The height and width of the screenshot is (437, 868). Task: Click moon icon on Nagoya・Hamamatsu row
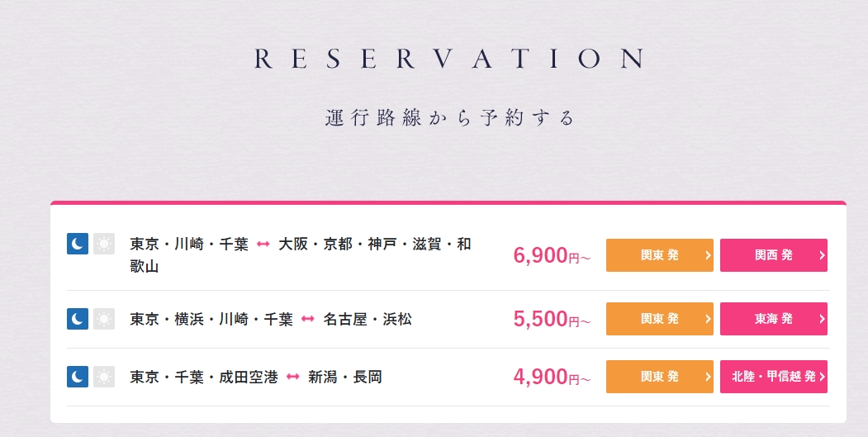click(78, 319)
